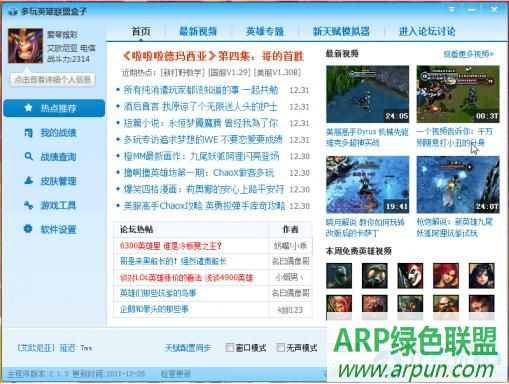Open the 美服V1.30B hot topic link

(x=278, y=73)
